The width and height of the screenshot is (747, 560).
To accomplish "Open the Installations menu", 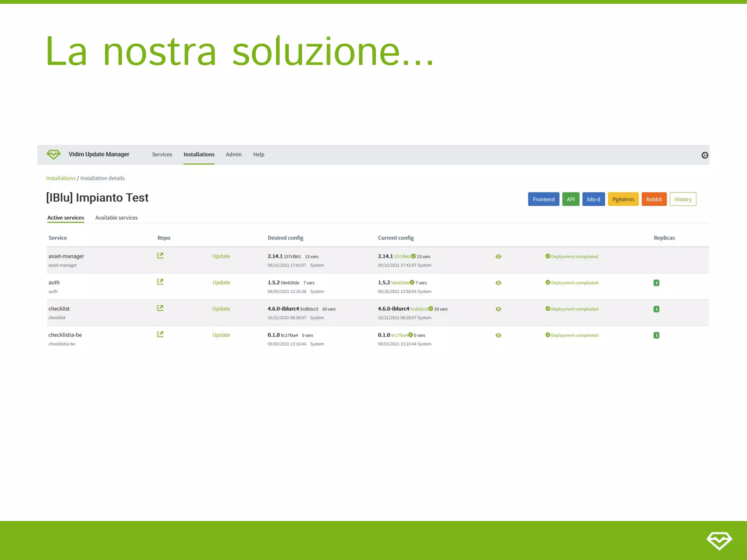I will (199, 155).
